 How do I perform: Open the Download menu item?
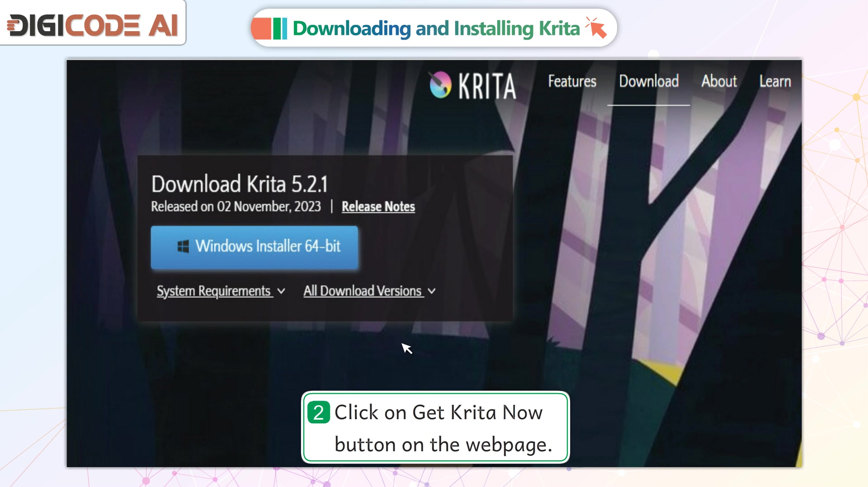649,81
